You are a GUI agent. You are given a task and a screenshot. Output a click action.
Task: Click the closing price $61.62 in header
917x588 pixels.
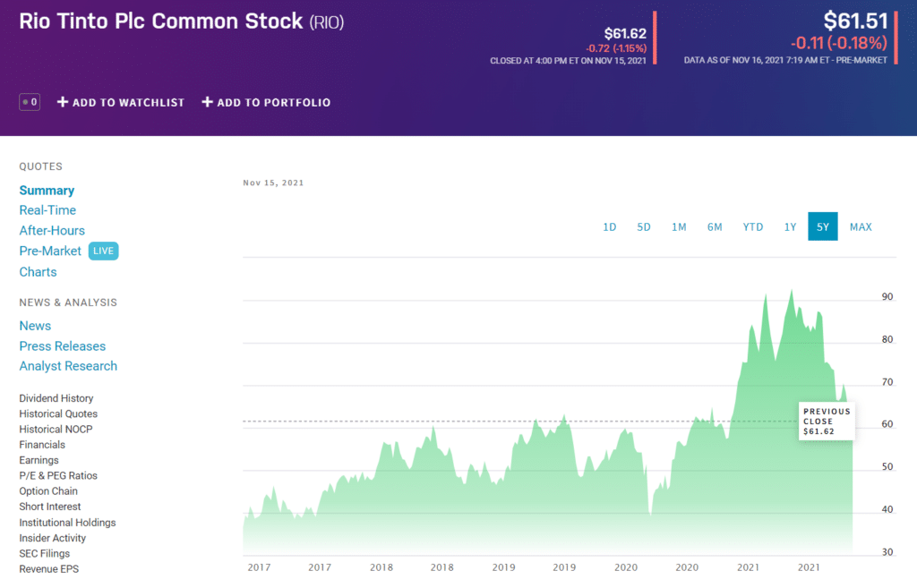click(x=625, y=33)
